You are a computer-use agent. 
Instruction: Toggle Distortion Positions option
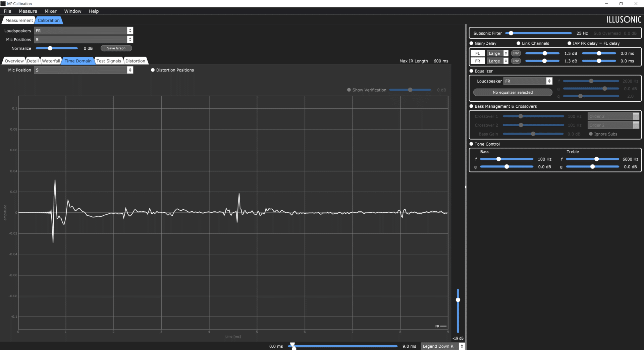pyautogui.click(x=153, y=70)
